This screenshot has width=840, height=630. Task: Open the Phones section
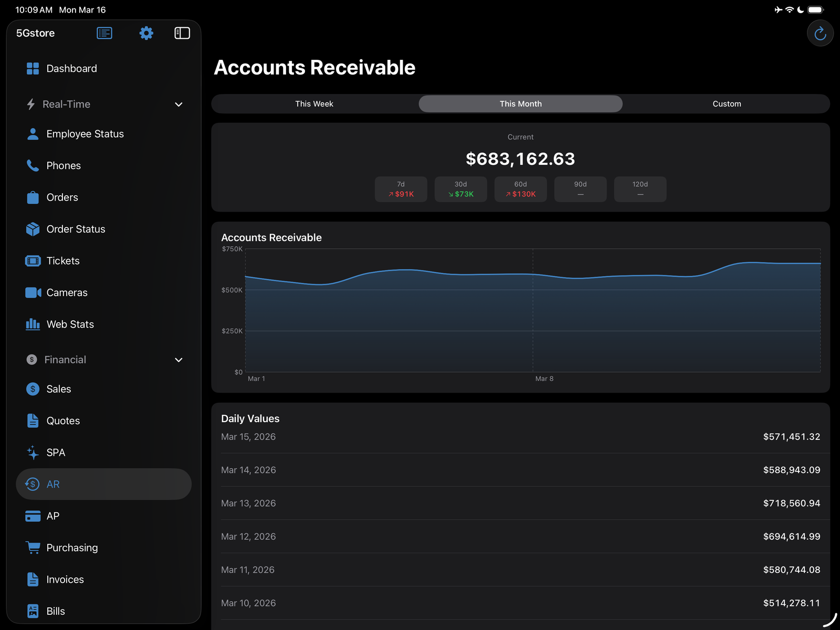click(63, 165)
